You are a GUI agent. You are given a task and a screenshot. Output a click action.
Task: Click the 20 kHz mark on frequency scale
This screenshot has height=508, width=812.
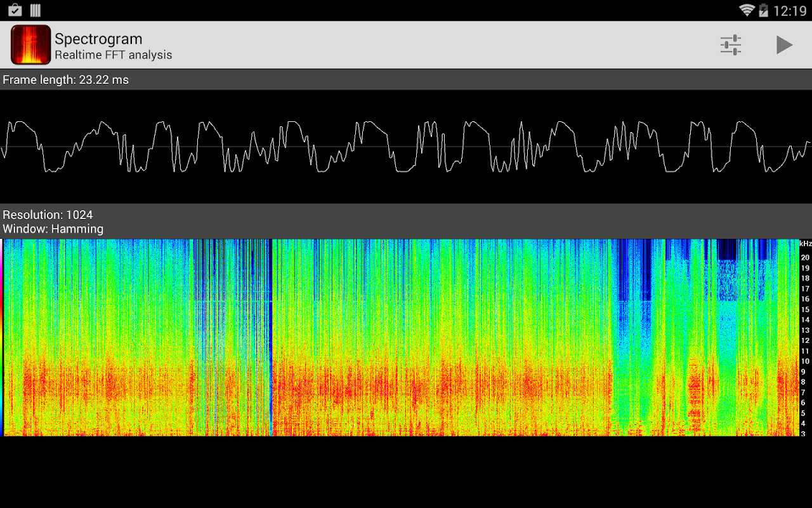coord(805,257)
